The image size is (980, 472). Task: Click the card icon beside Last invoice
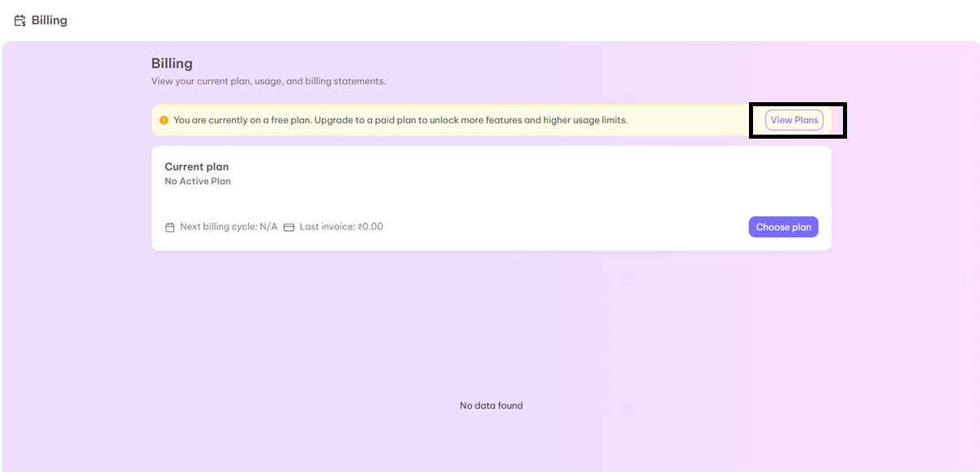click(x=289, y=227)
